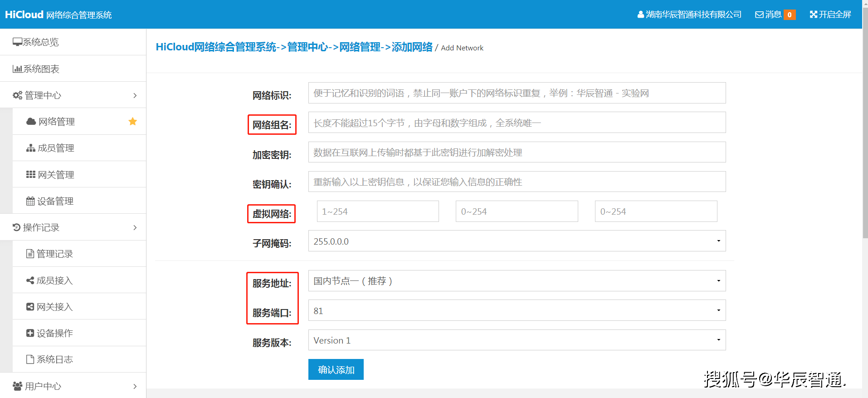The height and width of the screenshot is (398, 868).
Task: Click the cloud icon beside 网络管理
Action: coord(31,122)
